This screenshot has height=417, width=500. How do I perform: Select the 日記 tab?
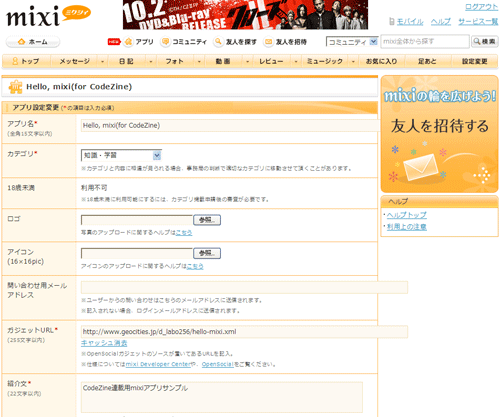tap(126, 61)
